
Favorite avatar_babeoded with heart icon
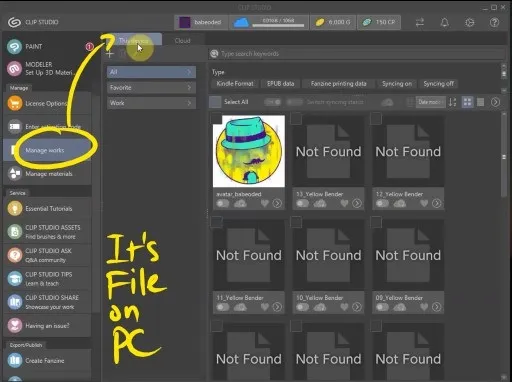265,203
